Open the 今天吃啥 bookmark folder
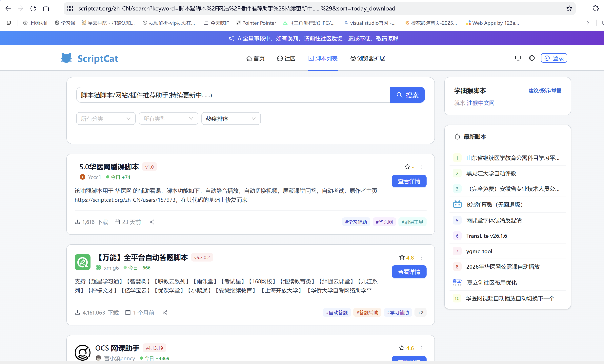 pos(217,23)
